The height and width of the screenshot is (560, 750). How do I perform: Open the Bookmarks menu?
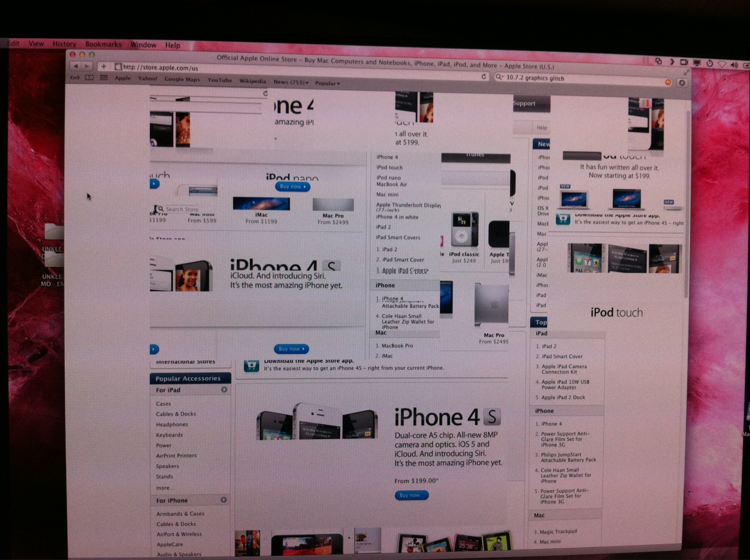click(x=103, y=45)
